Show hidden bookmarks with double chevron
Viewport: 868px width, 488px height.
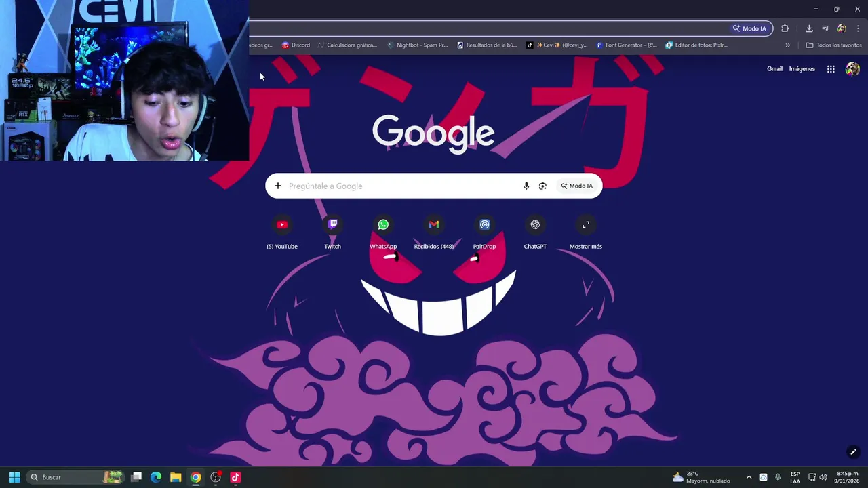click(788, 45)
